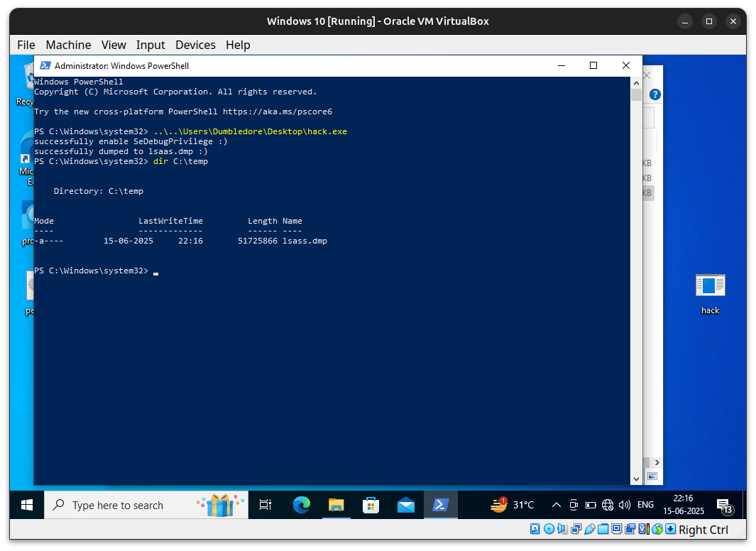Click the https://aka.ms/pscore6 URL text

click(x=278, y=112)
